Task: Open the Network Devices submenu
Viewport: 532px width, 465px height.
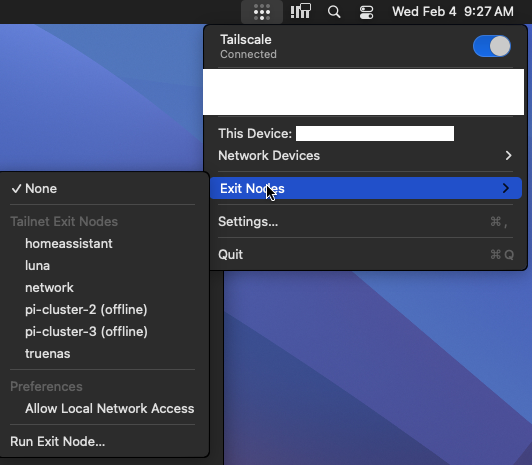Action: point(365,156)
